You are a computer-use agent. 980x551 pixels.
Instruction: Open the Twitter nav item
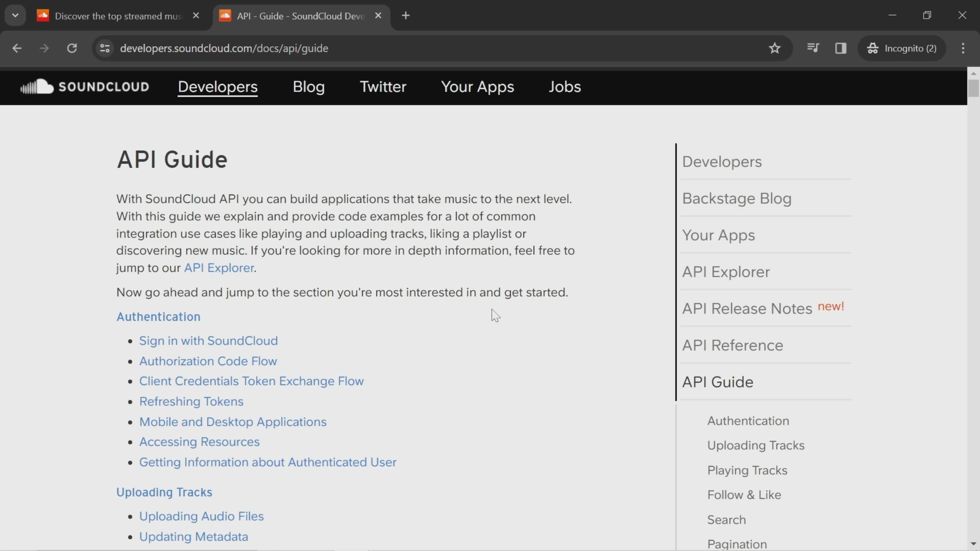click(x=383, y=87)
